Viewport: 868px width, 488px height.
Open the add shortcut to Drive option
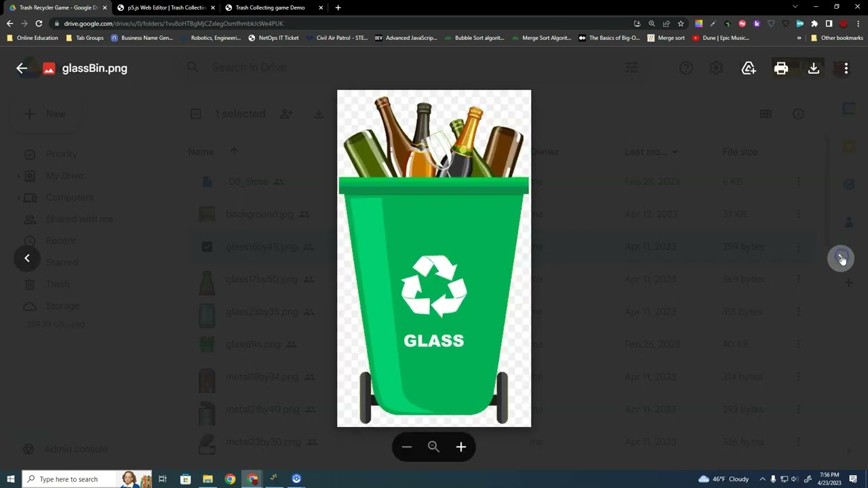pos(749,68)
